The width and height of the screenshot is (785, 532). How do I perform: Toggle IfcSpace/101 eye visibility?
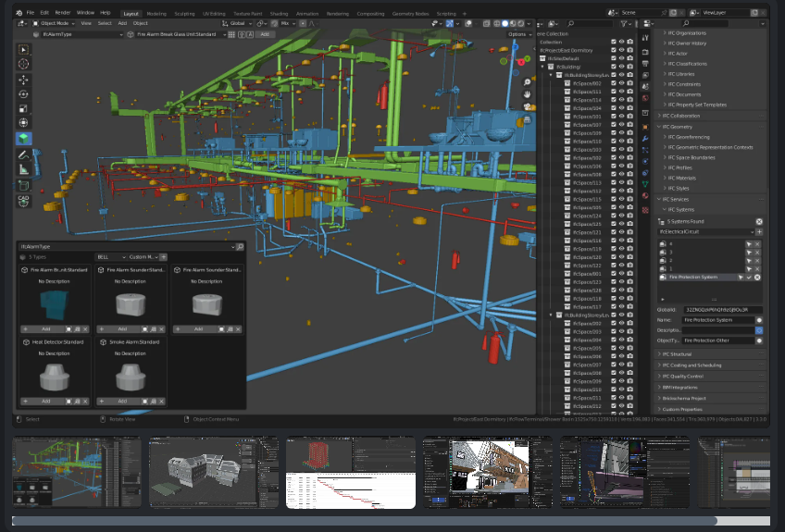pos(621,117)
